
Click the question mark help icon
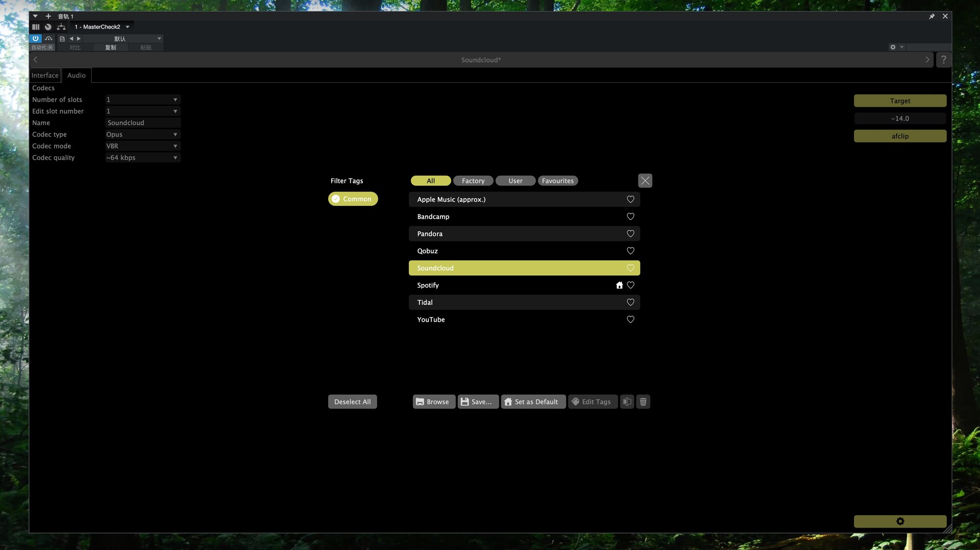(943, 60)
